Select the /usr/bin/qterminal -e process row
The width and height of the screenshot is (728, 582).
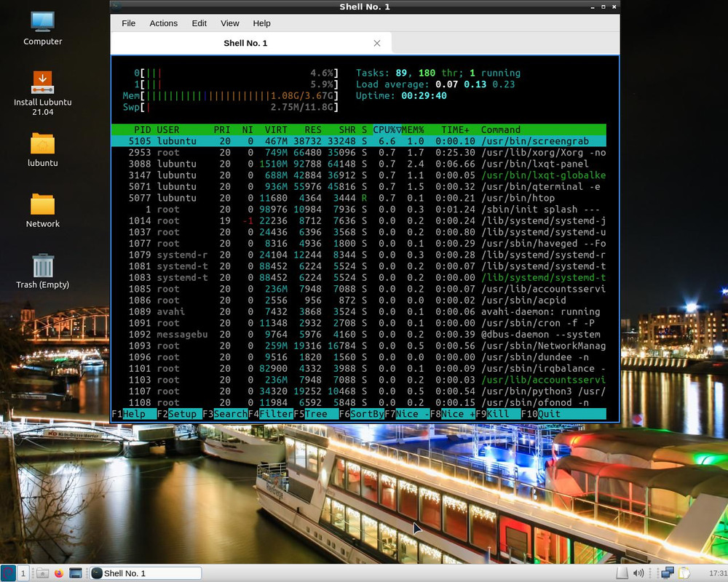coord(358,186)
